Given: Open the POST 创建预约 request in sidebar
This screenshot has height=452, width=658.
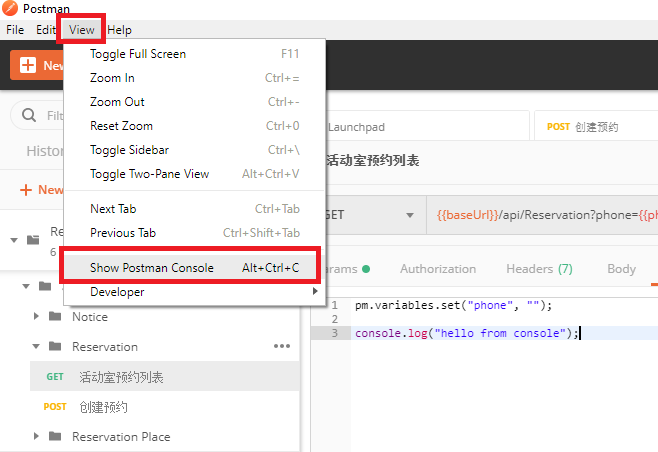Looking at the screenshot, I should tap(164, 407).
